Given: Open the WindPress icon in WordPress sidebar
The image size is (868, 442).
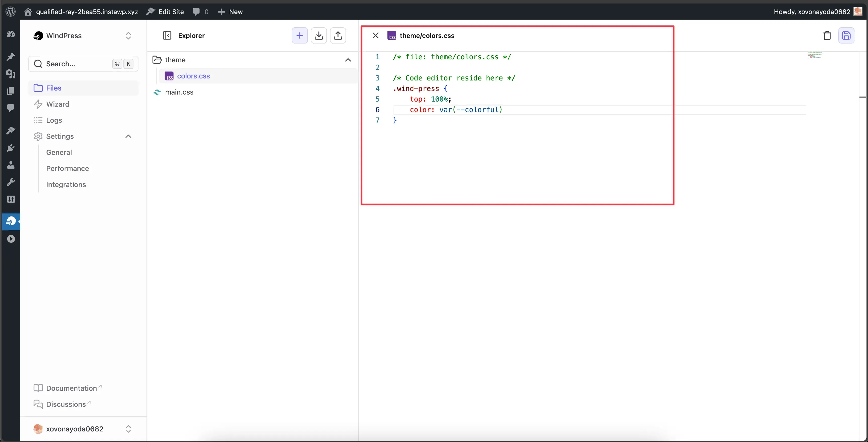Looking at the screenshot, I should click(11, 221).
